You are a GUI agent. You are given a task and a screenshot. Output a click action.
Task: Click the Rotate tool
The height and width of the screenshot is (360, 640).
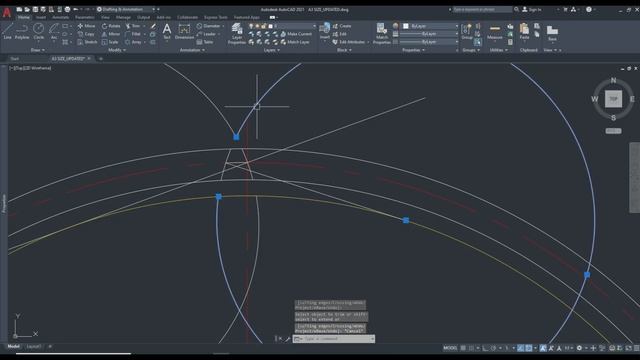tap(111, 26)
